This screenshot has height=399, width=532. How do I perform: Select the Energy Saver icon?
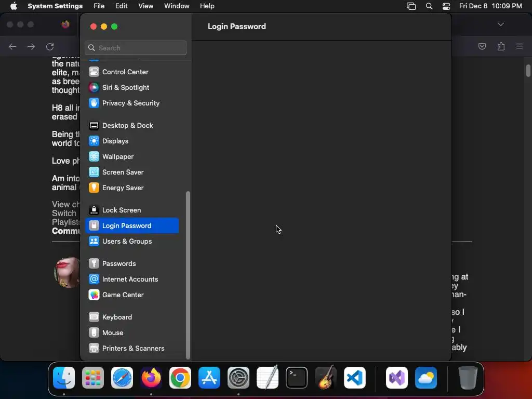point(94,188)
